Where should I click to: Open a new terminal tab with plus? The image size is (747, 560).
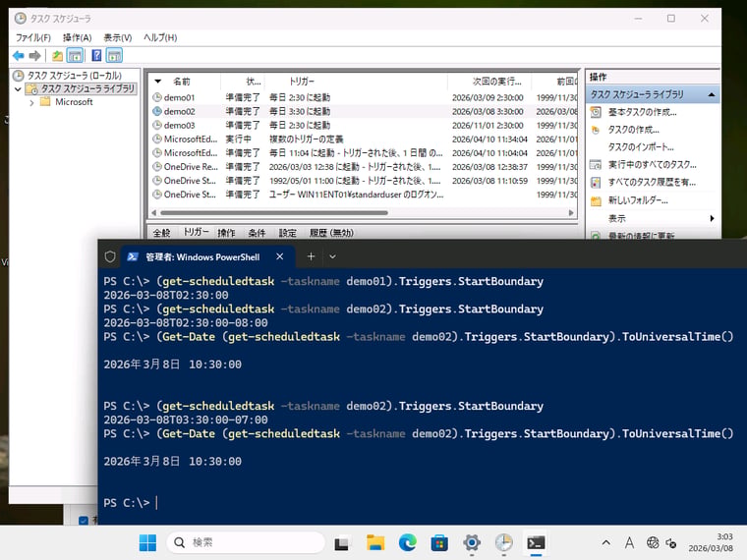click(311, 256)
